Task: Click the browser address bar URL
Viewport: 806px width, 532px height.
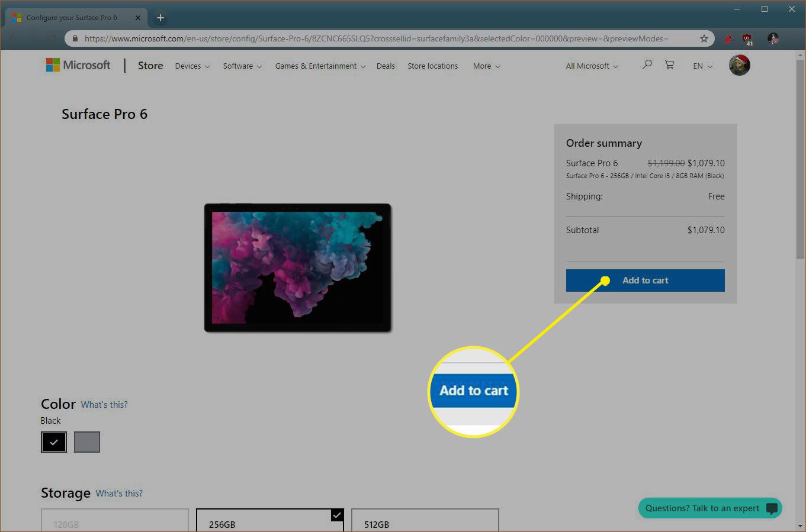Action: [x=376, y=38]
